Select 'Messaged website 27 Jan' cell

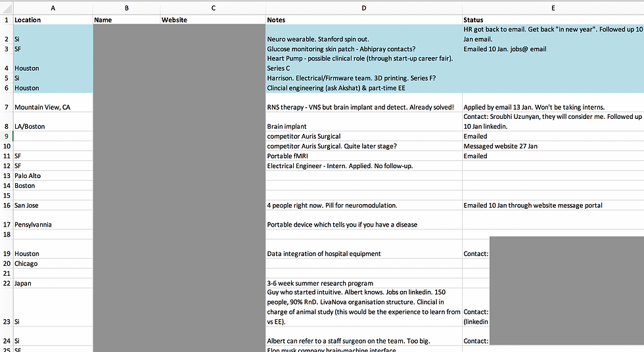click(x=553, y=146)
